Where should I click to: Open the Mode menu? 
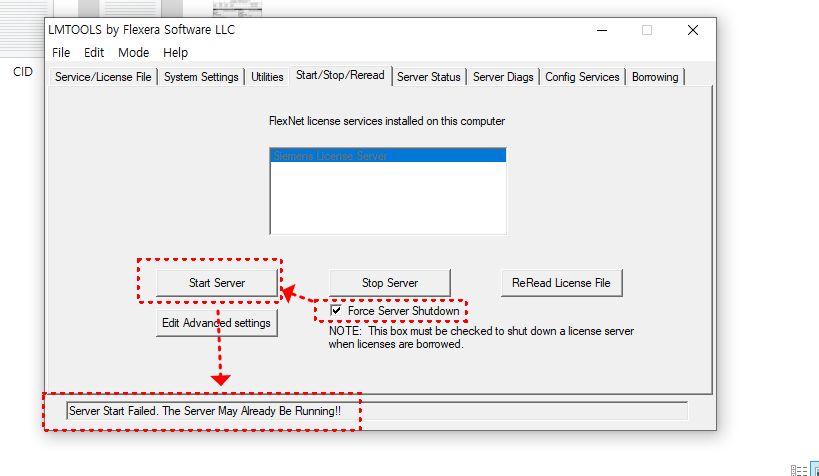134,53
